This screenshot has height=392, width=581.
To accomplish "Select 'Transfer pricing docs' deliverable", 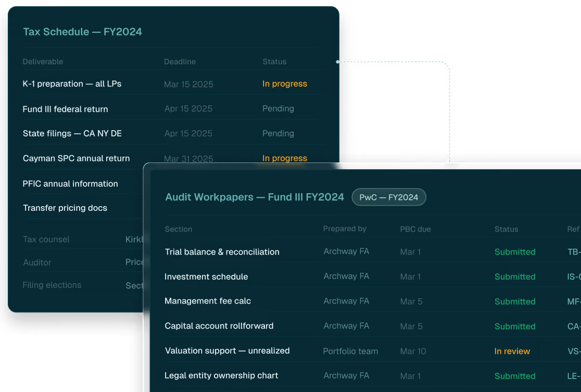I will [x=65, y=208].
